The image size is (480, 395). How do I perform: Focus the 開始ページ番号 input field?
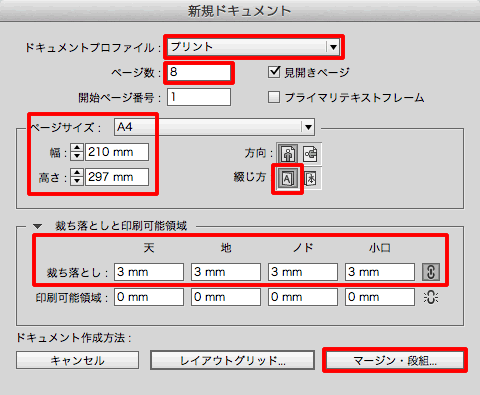pyautogui.click(x=199, y=97)
